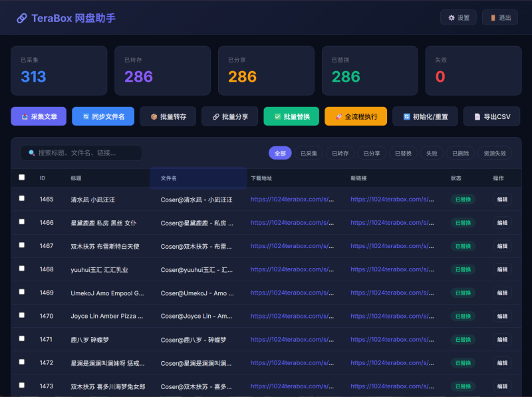Filter by 已替换 status tab
The height and width of the screenshot is (397, 532).
point(403,153)
